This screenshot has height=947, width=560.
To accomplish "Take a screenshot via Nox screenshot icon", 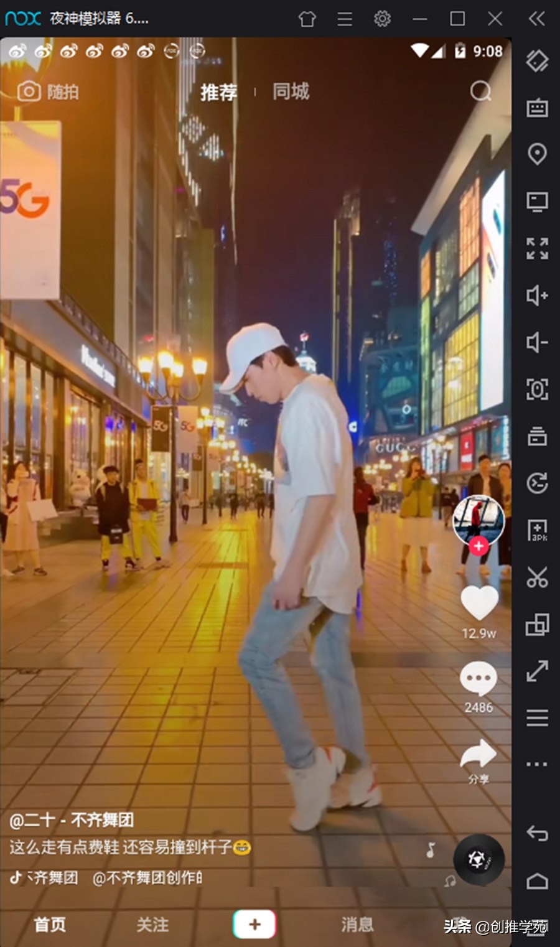I will 536,388.
